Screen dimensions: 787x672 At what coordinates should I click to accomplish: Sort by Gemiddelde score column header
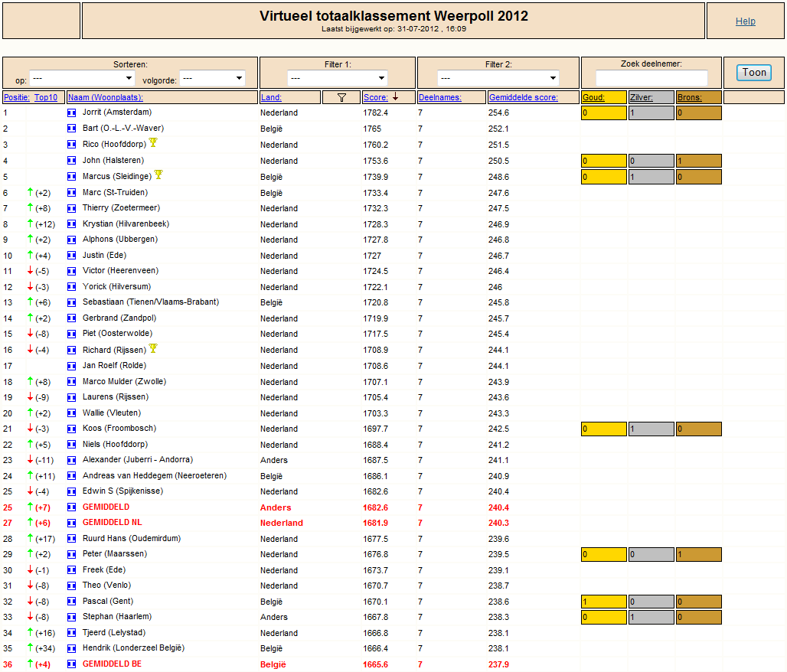pyautogui.click(x=524, y=97)
